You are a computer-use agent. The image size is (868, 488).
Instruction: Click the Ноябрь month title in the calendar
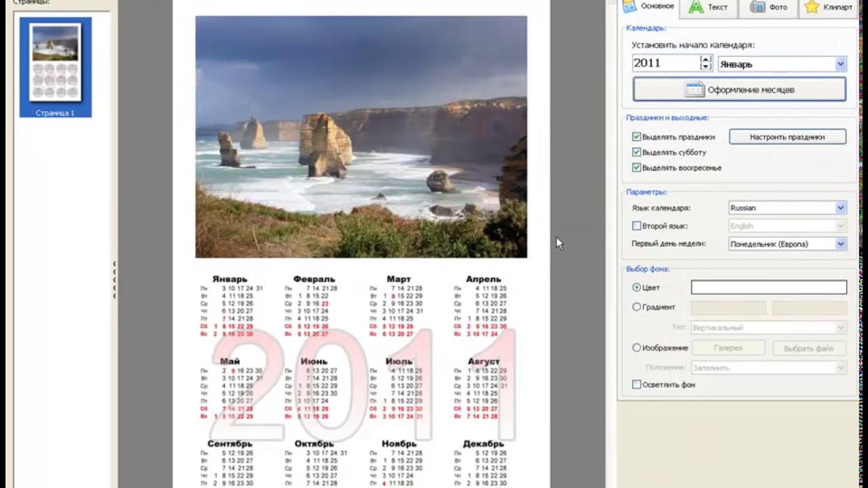coord(399,444)
